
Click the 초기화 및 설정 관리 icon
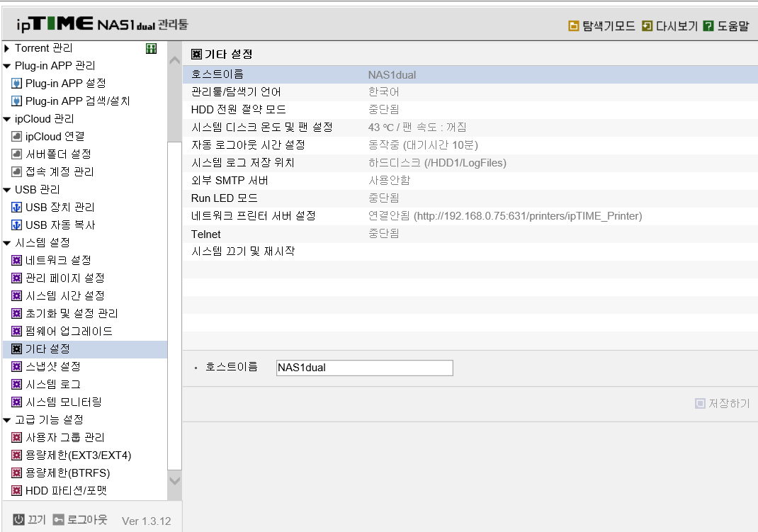tap(16, 314)
